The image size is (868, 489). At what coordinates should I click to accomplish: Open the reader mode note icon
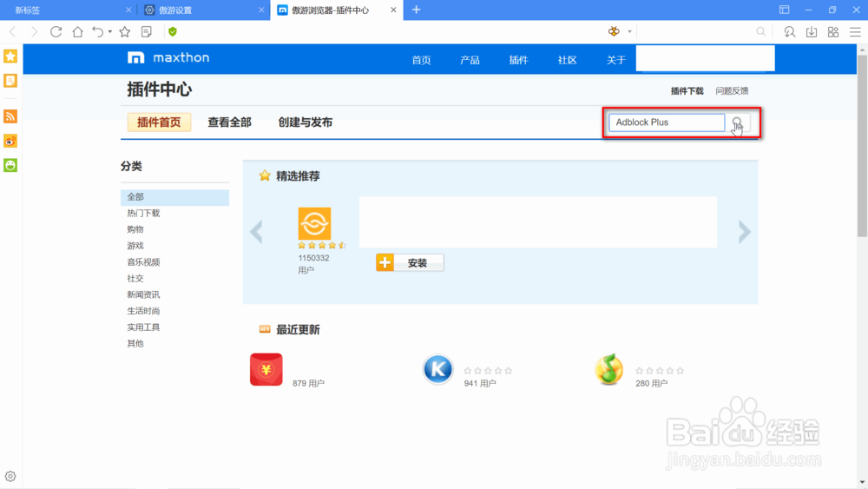pos(147,31)
